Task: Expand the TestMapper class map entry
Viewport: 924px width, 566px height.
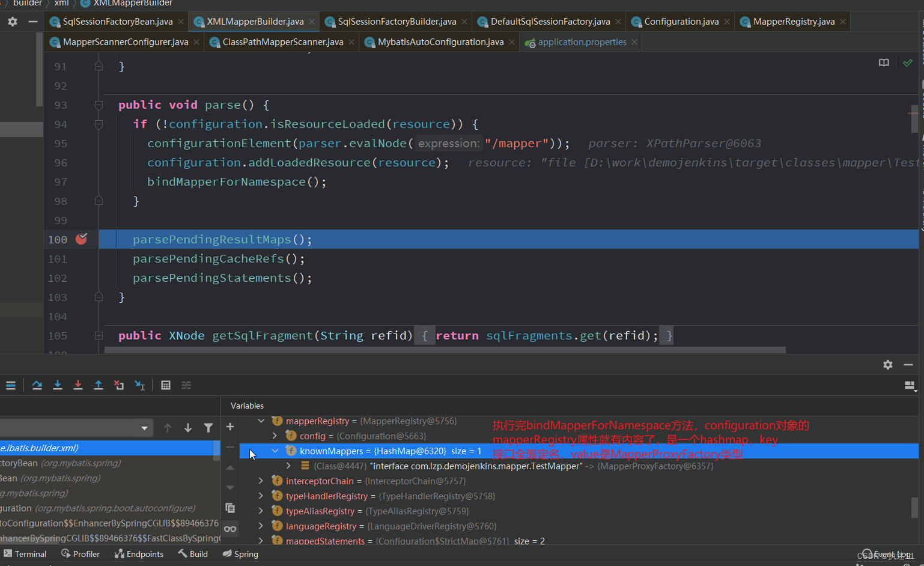Action: (x=288, y=466)
